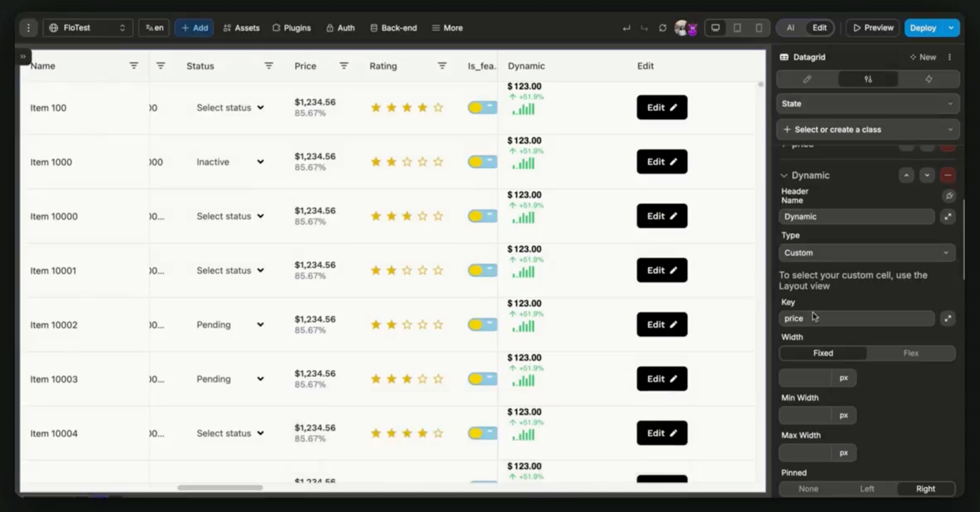This screenshot has width=980, height=512.
Task: Select Flex width option
Action: pos(911,353)
